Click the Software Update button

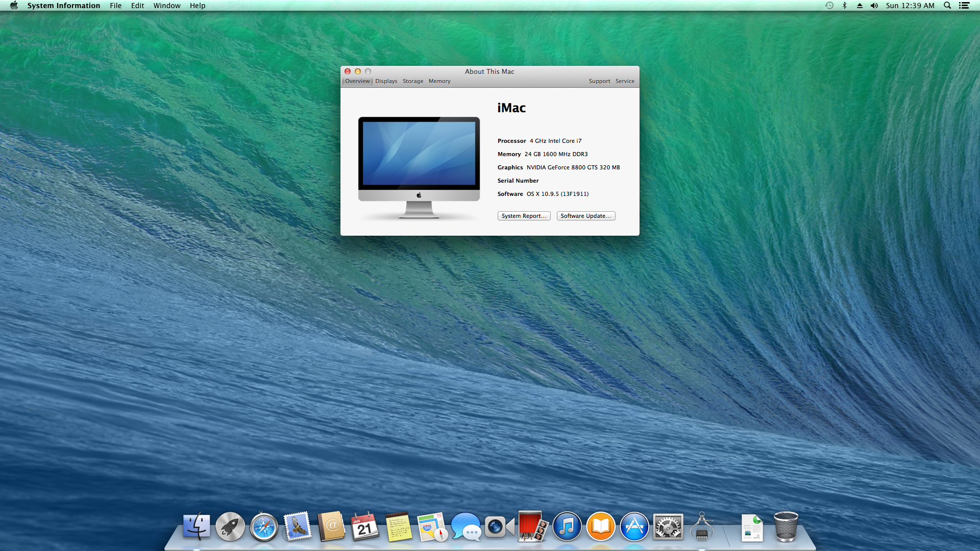[585, 216]
